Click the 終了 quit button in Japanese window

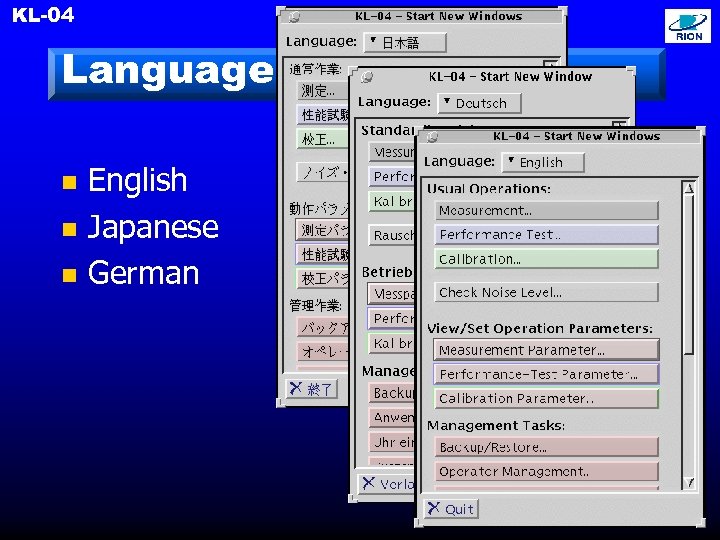point(311,389)
